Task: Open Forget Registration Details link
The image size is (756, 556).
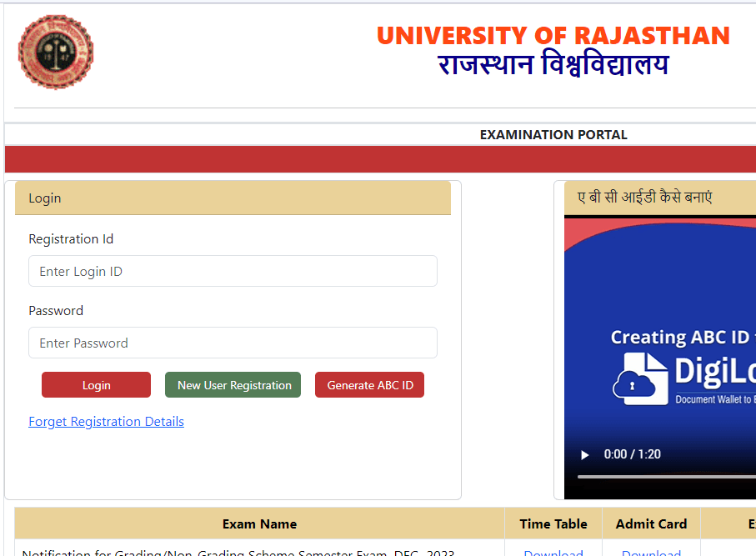Action: [x=106, y=422]
